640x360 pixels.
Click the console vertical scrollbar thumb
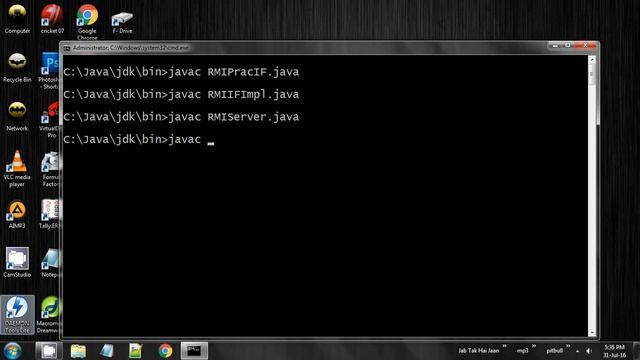[592, 74]
